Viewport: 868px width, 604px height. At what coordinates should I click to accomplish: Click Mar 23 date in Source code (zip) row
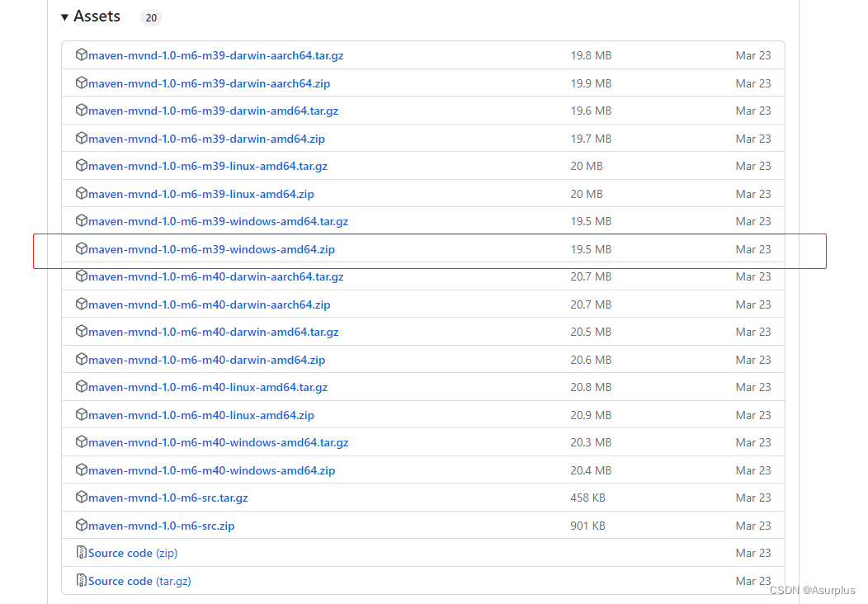[752, 553]
